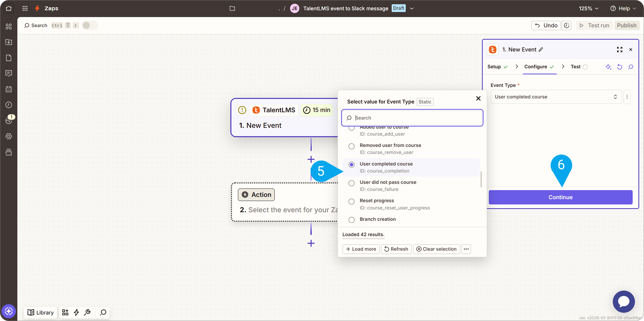Select the Removed user from course option

[x=351, y=146]
